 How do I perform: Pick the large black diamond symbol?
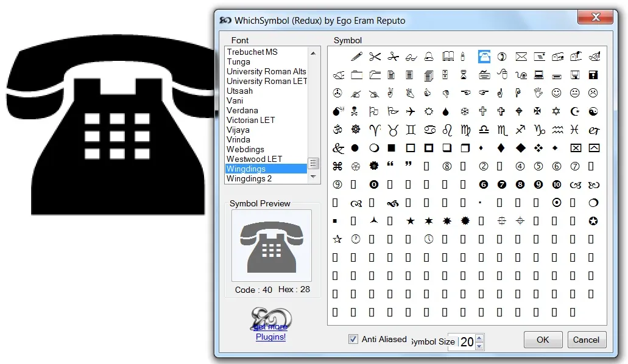pyautogui.click(x=521, y=148)
